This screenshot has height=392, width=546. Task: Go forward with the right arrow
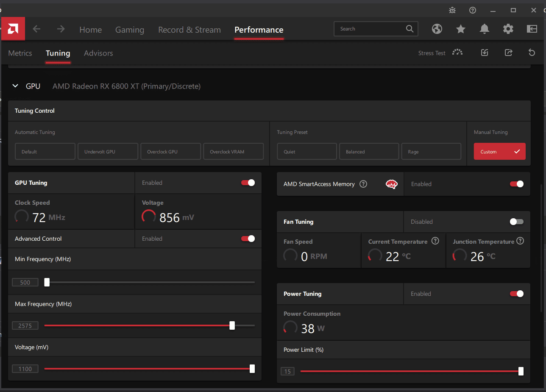point(61,29)
